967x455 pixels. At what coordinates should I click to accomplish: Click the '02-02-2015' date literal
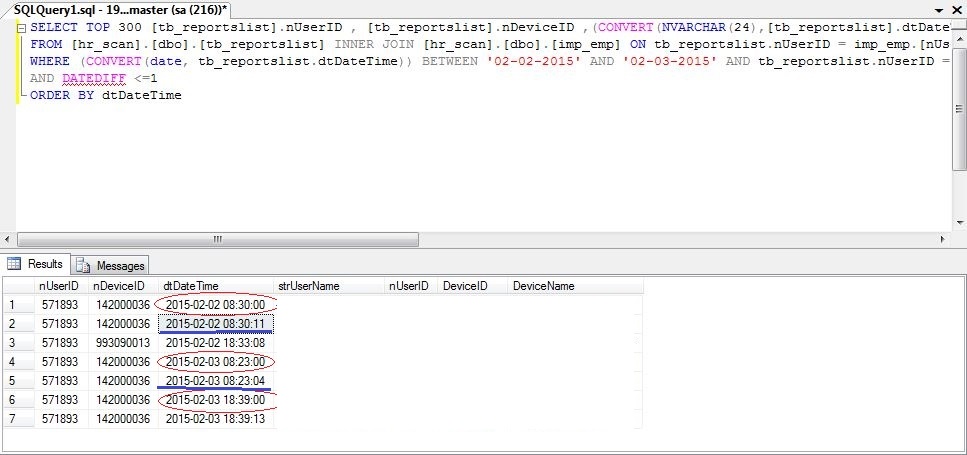pos(534,62)
